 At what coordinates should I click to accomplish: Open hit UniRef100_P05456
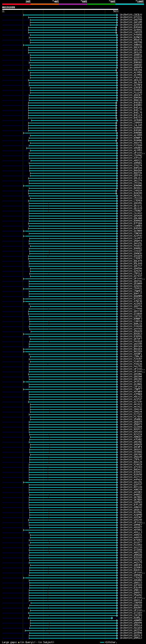(131, 35)
